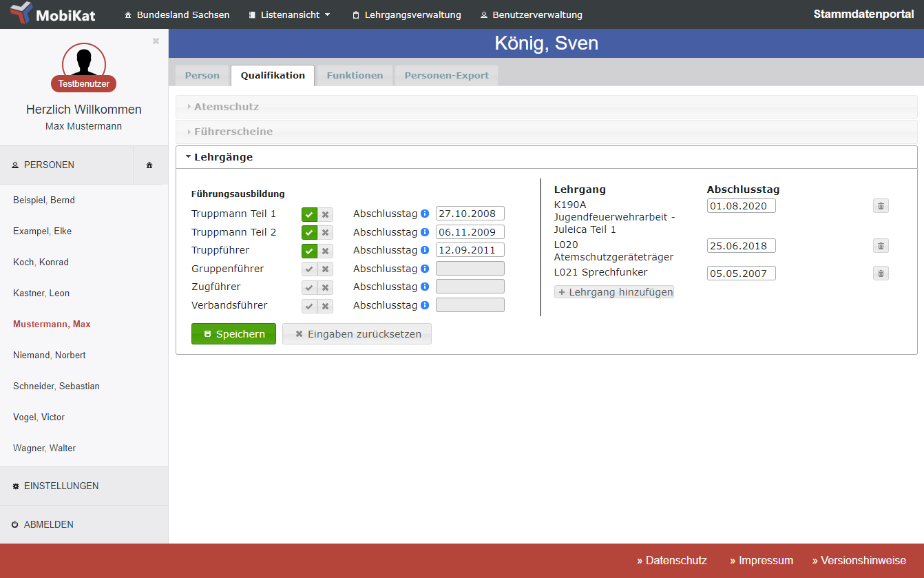Mark Gruppenführer as completed with checkmark
924x578 pixels.
(309, 269)
